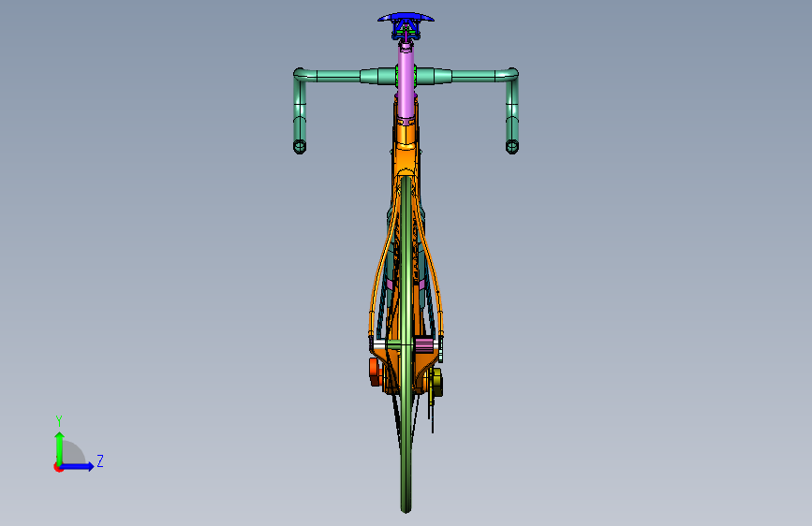Select the pink cassette near the rear hub
This screenshot has height=526, width=812.
424,344
